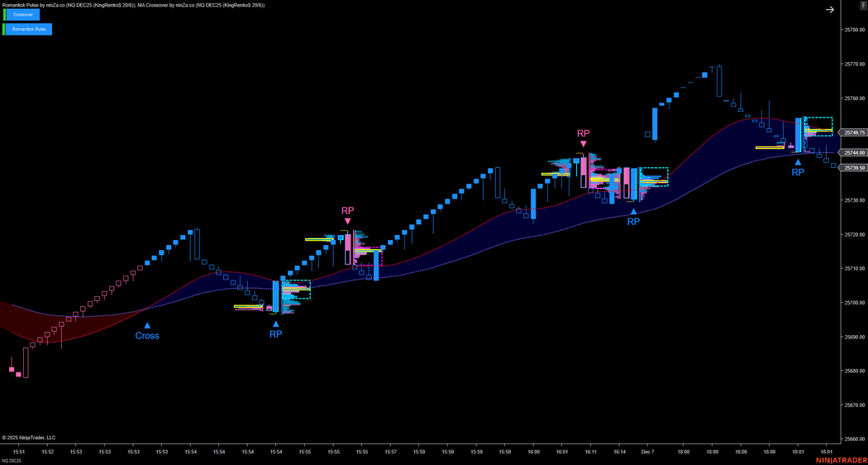Click the blue Cross signal arrow marker
Viewport: 868px width, 465px height.
pos(147,325)
